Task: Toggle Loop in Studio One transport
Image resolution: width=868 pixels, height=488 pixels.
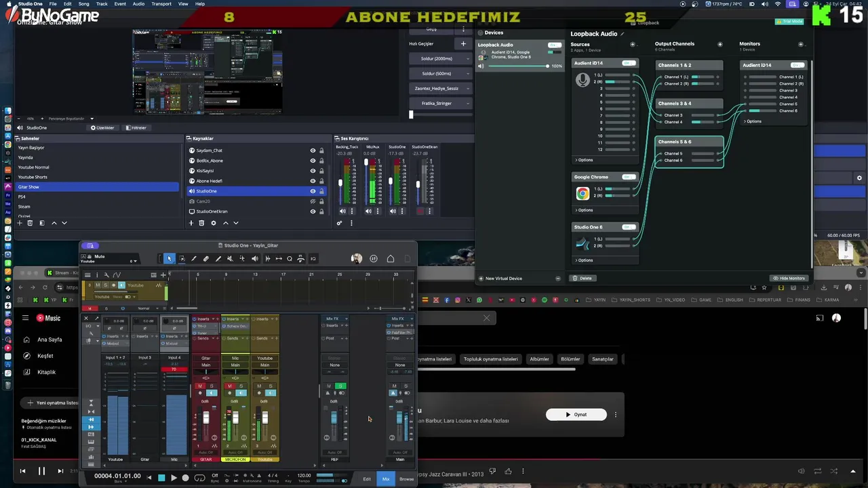Action: 199,478
